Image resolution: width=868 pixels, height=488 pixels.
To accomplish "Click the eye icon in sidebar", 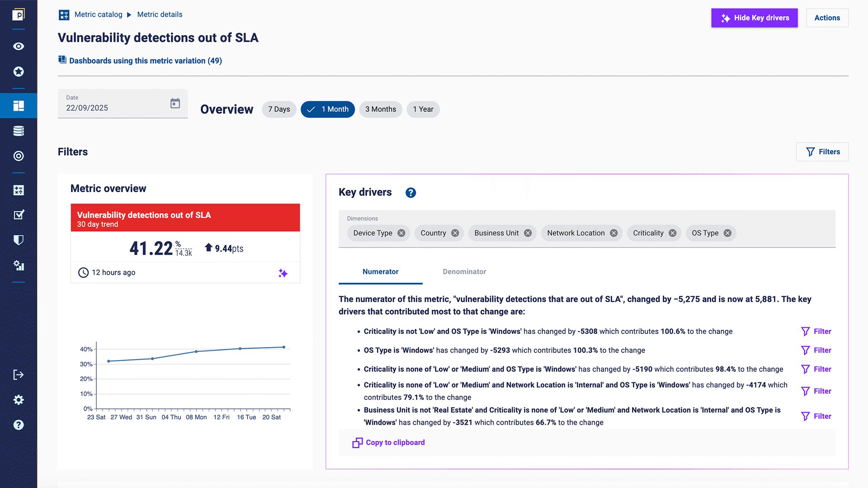I will click(x=19, y=47).
